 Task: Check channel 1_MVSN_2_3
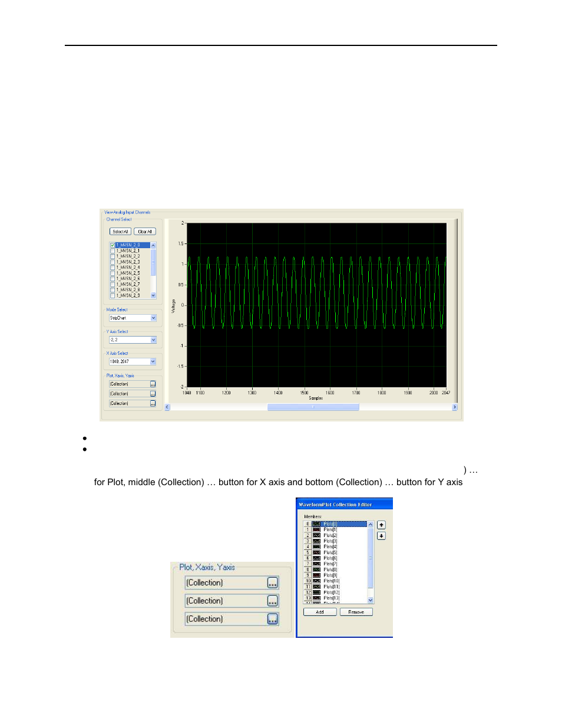click(x=113, y=262)
